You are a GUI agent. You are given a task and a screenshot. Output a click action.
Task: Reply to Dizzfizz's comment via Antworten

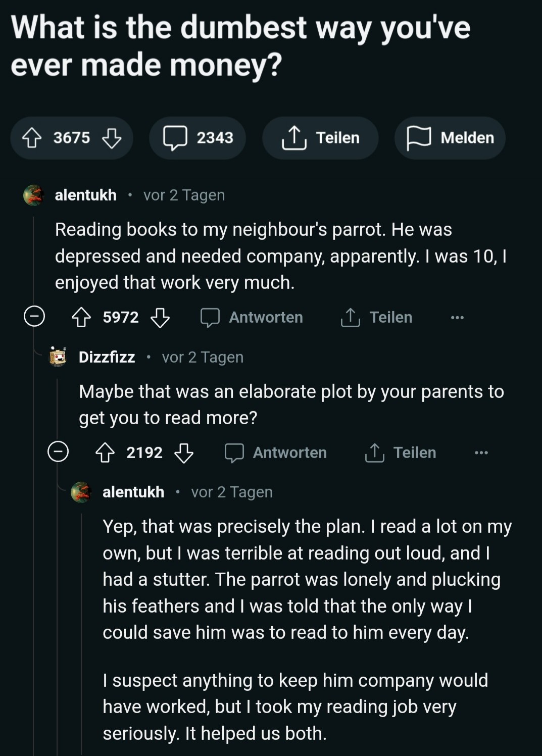(275, 453)
